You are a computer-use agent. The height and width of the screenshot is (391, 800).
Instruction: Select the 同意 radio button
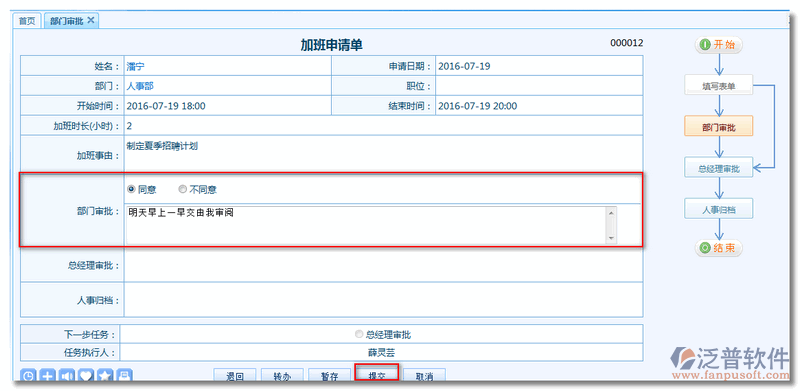click(x=131, y=189)
